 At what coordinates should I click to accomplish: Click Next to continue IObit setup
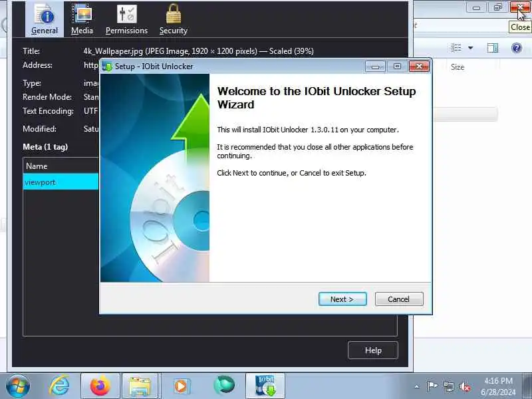(342, 299)
